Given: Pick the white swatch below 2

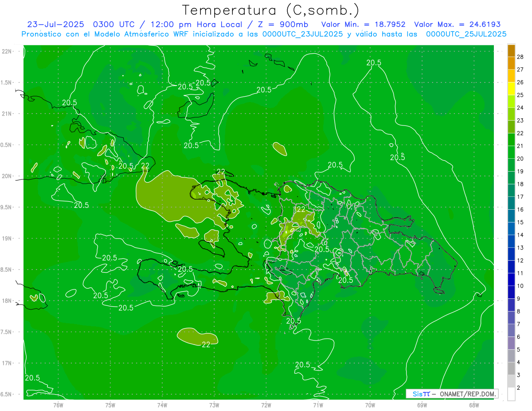Looking at the screenshot, I should pyautogui.click(x=511, y=394).
